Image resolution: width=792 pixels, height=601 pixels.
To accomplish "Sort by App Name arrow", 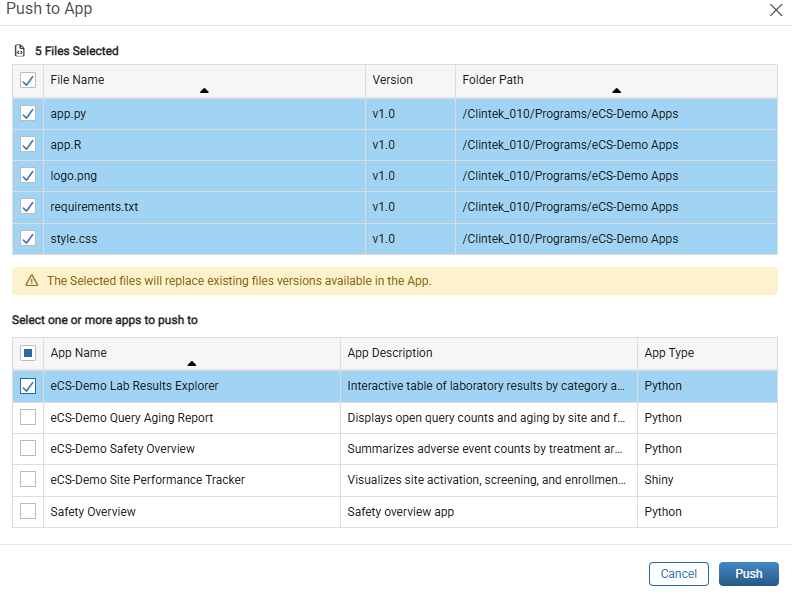I will point(191,364).
